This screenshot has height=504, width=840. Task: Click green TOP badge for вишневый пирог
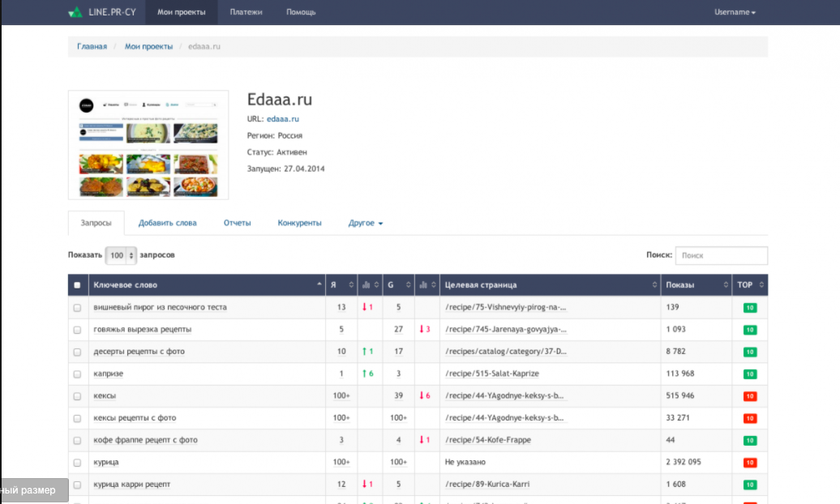click(750, 307)
